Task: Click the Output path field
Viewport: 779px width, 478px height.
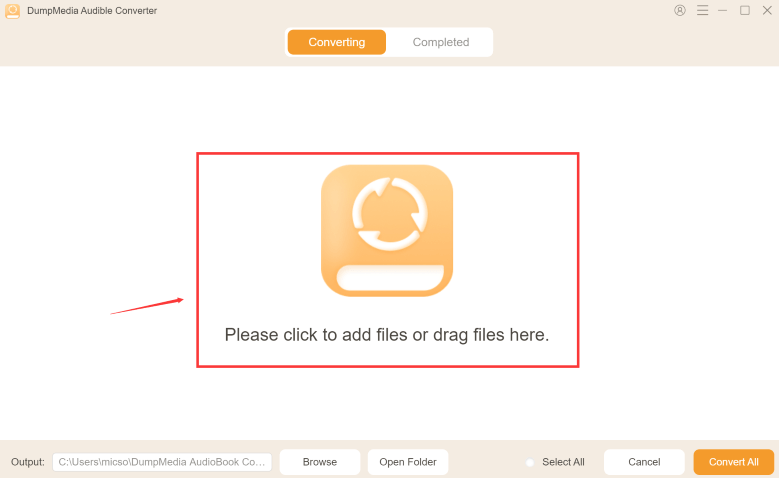Action: [x=162, y=462]
